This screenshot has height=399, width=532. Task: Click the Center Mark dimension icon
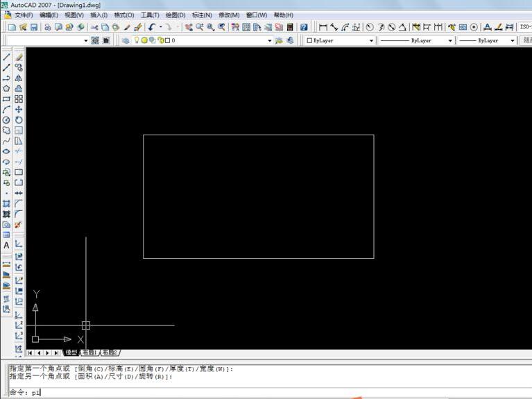[x=474, y=27]
